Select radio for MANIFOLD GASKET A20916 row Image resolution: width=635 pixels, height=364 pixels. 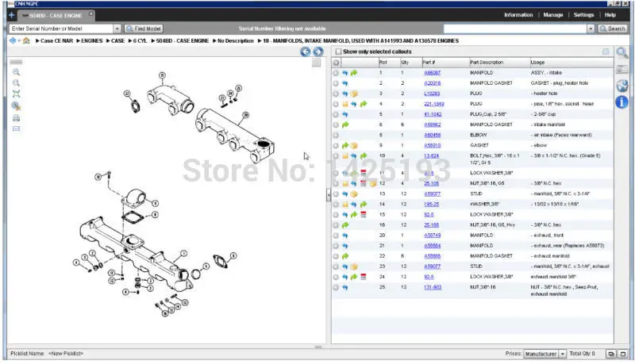(336, 83)
